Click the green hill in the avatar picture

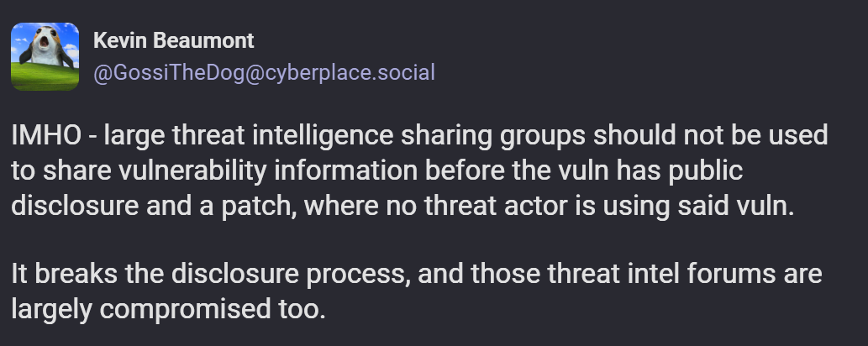point(45,77)
